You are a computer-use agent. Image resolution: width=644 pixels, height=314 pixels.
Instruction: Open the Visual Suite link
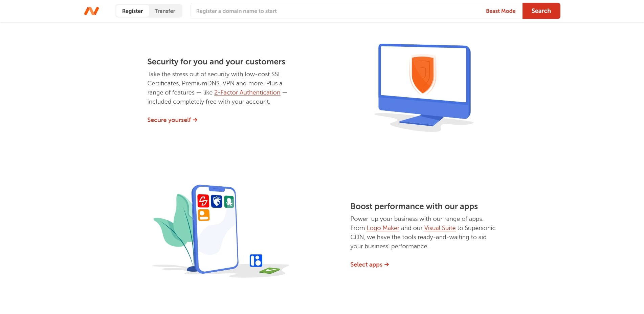point(440,228)
